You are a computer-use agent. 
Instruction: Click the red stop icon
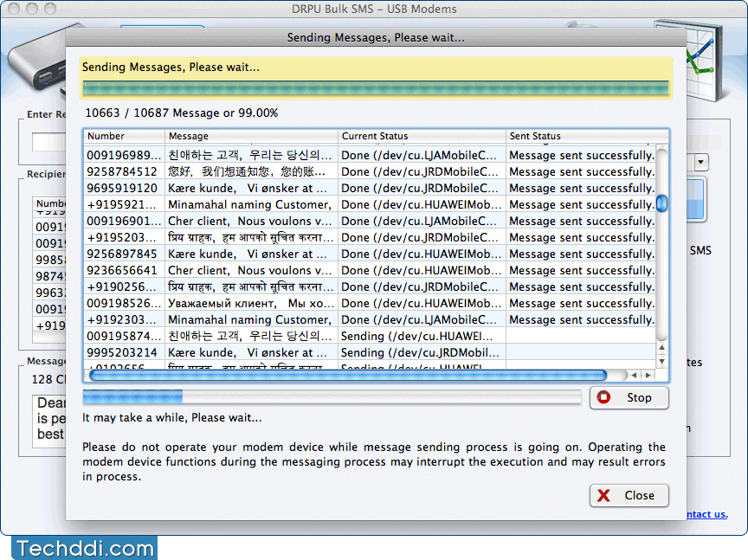(x=603, y=397)
